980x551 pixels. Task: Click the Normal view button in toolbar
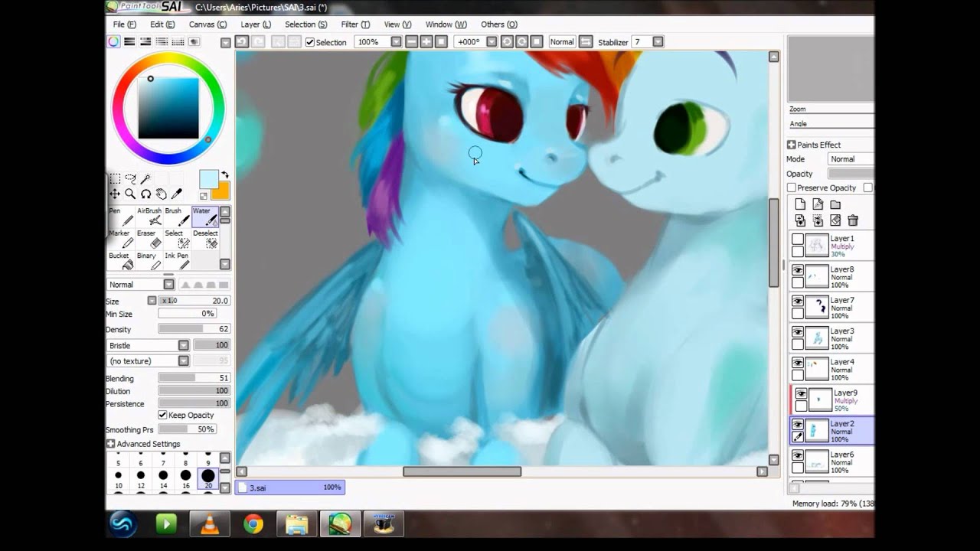562,42
